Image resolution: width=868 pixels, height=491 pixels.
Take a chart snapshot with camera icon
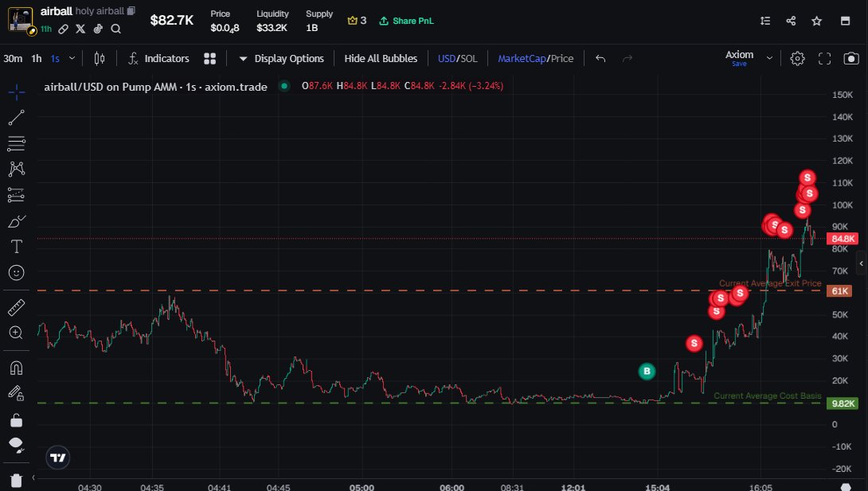coord(850,59)
